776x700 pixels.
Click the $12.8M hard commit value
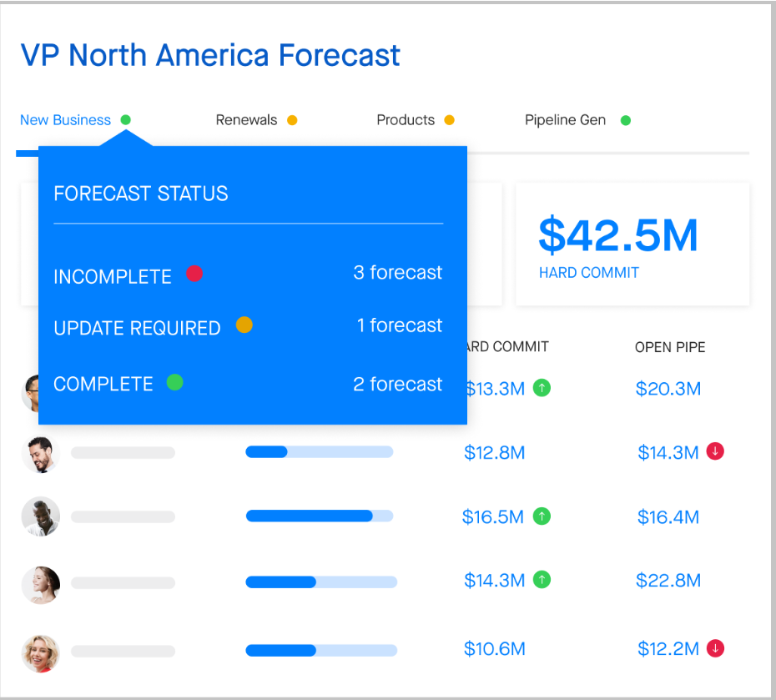click(x=495, y=453)
